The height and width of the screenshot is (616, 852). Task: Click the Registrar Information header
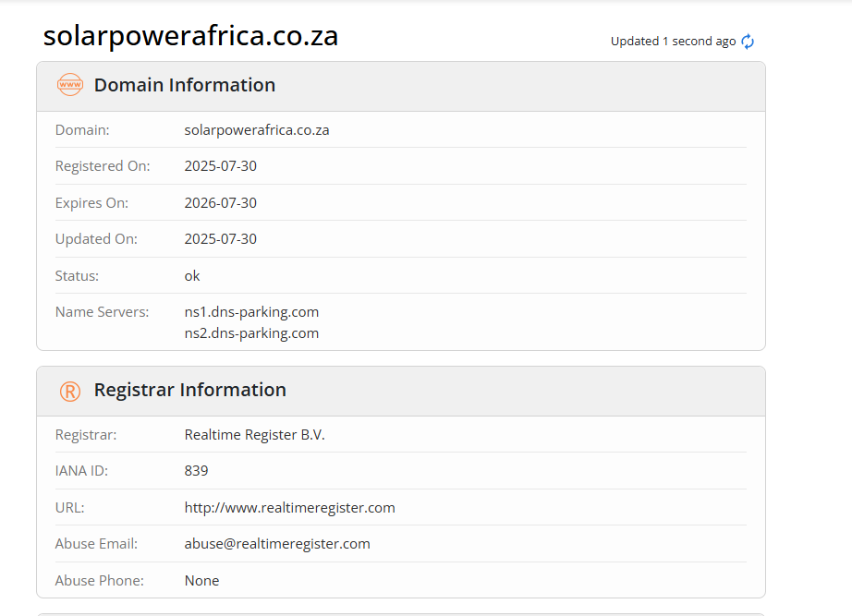click(x=190, y=390)
